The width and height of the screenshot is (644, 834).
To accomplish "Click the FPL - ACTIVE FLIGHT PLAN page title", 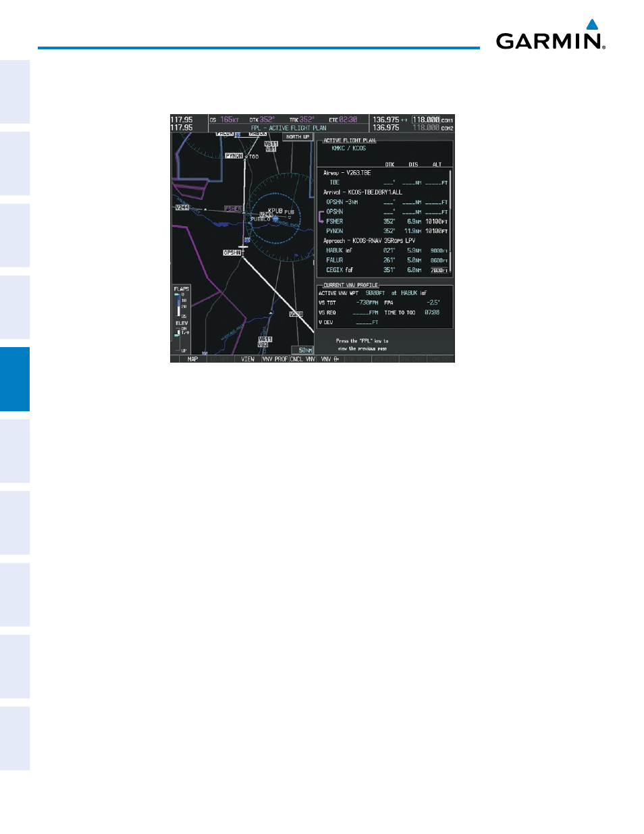I will coord(288,128).
